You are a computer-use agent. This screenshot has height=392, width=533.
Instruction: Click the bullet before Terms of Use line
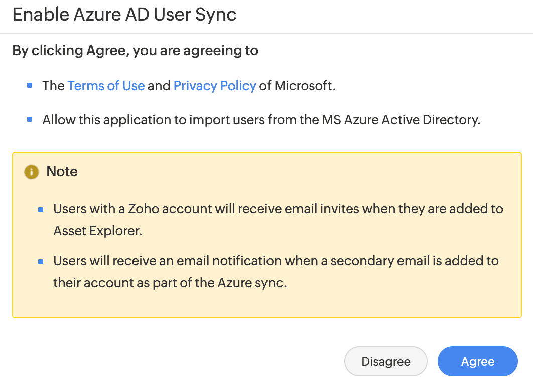pyautogui.click(x=30, y=85)
